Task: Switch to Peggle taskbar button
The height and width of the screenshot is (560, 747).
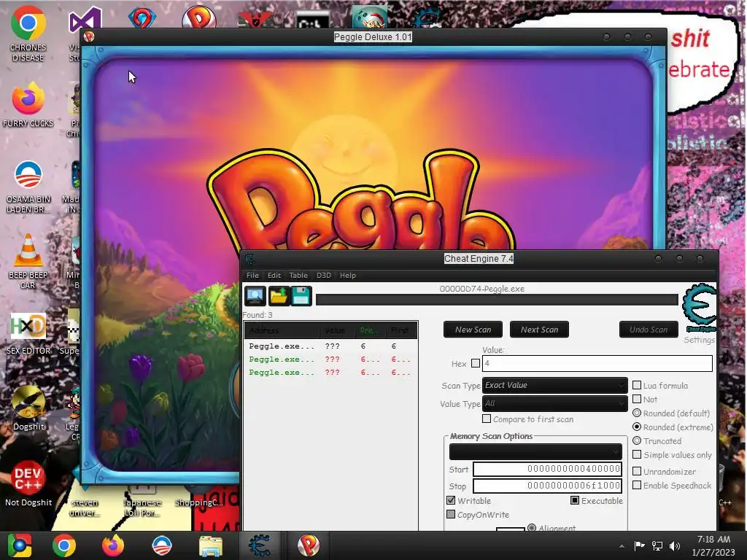Action: pos(309,545)
